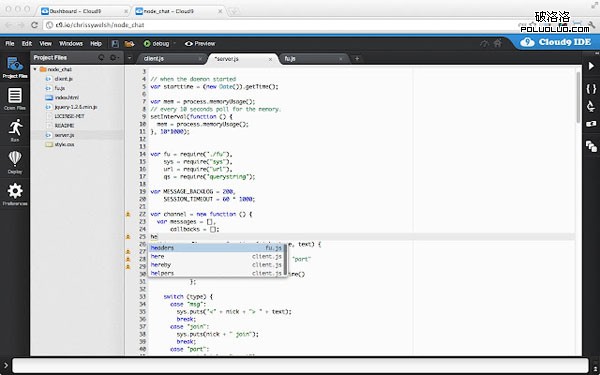Click the Cloud9 IDE logo
This screenshot has width=600, height=375.
(556, 42)
